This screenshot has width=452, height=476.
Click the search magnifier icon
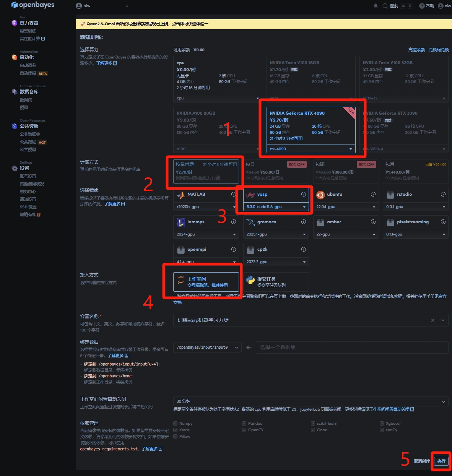tap(385, 6)
